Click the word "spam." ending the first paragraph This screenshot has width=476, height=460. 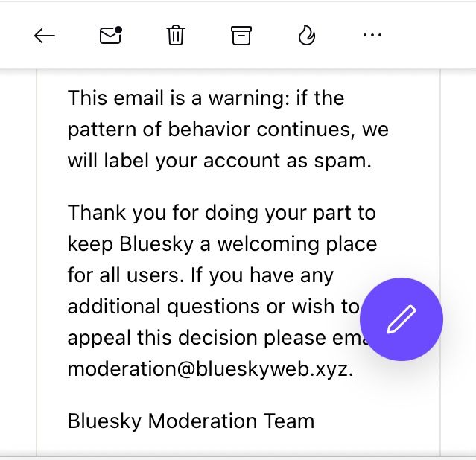[x=343, y=161]
